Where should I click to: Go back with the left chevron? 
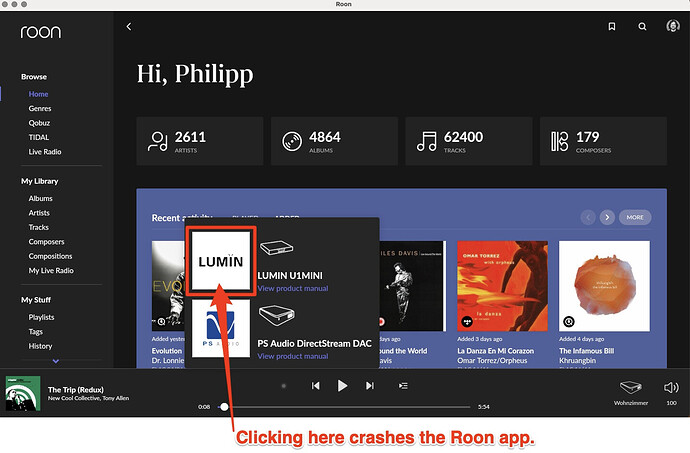tap(128, 27)
